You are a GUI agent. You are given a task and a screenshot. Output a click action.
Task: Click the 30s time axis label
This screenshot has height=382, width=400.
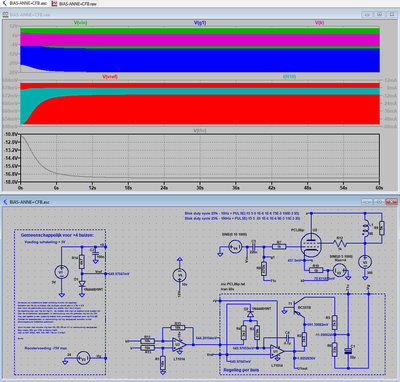[200, 188]
